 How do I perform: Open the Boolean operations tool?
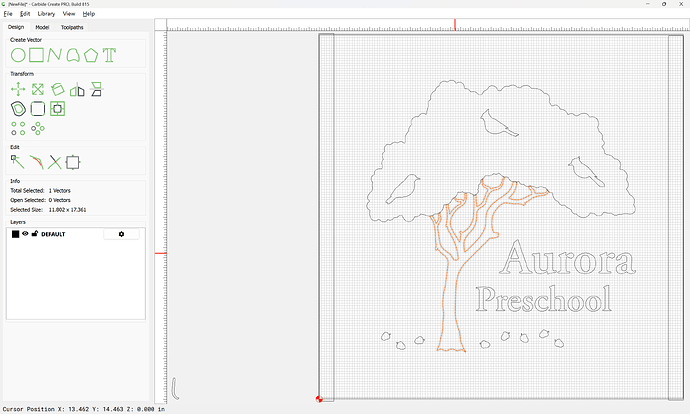tap(57, 109)
